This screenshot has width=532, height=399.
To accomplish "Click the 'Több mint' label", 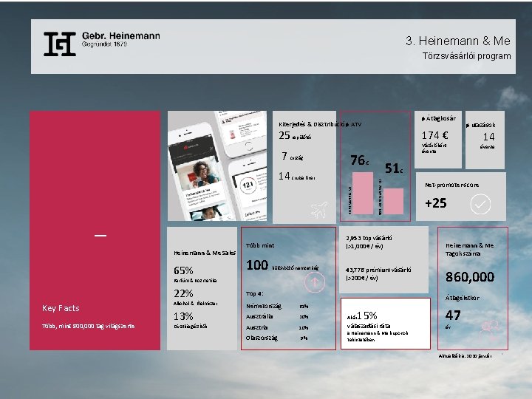I will pyautogui.click(x=260, y=245).
